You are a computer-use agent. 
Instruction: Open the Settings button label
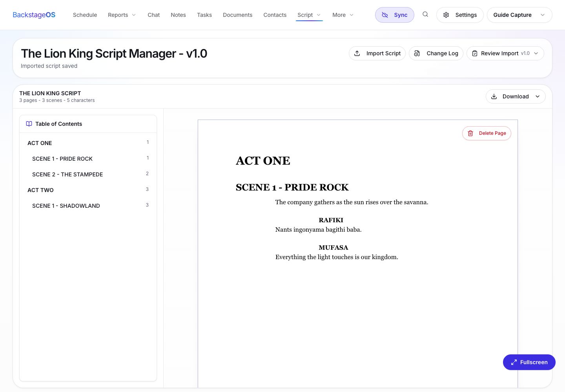(x=466, y=15)
